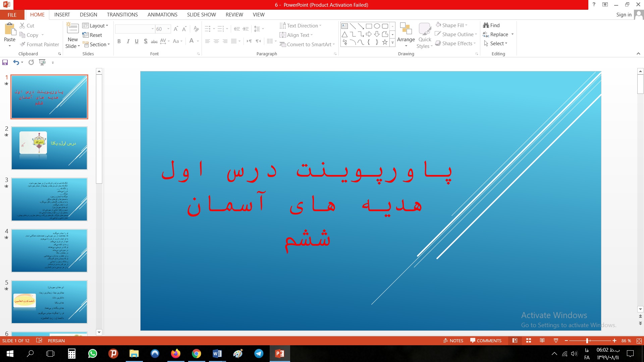Click the Find binoculars icon
Viewport: 644px width, 362px height.
486,25
